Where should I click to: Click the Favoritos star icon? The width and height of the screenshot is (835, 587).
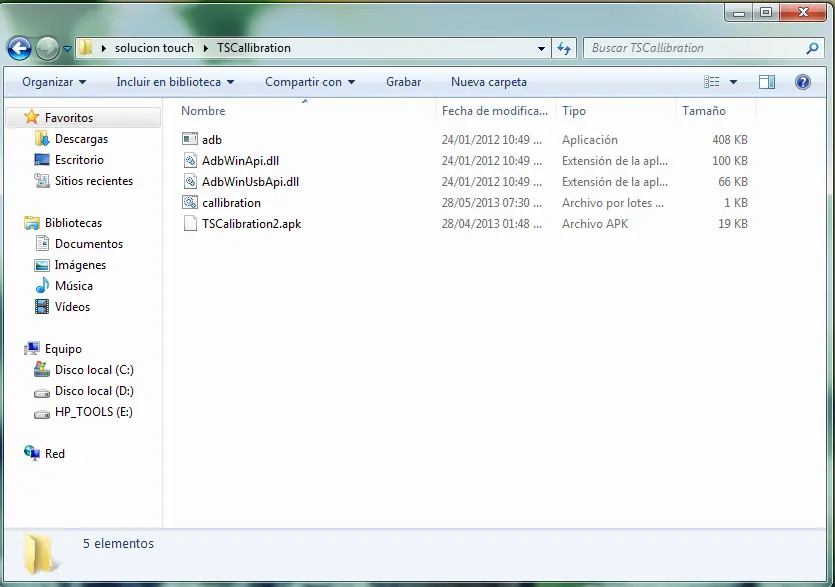(x=32, y=117)
